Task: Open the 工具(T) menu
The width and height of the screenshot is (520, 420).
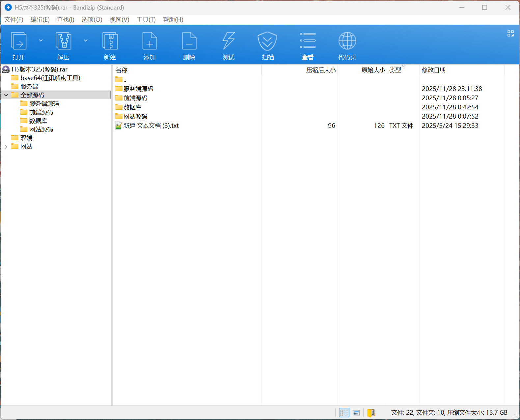Action: click(146, 20)
